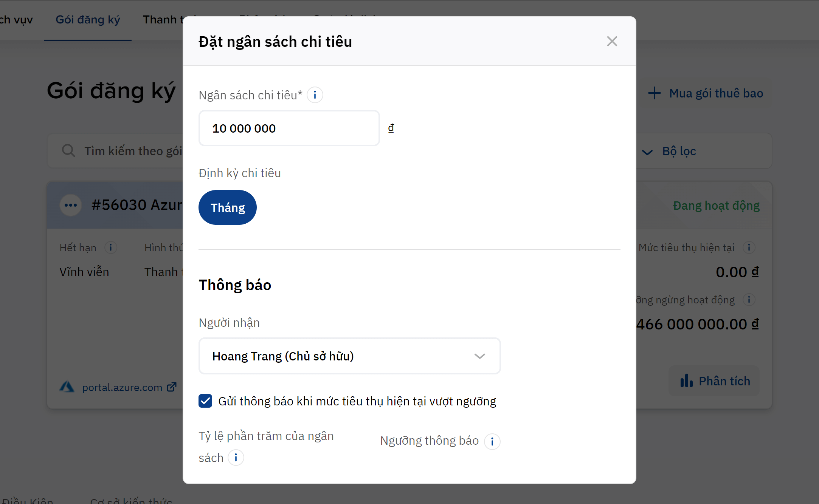Screen dimensions: 819x504
Task: Click the search magnifier icon
Action: [68, 151]
